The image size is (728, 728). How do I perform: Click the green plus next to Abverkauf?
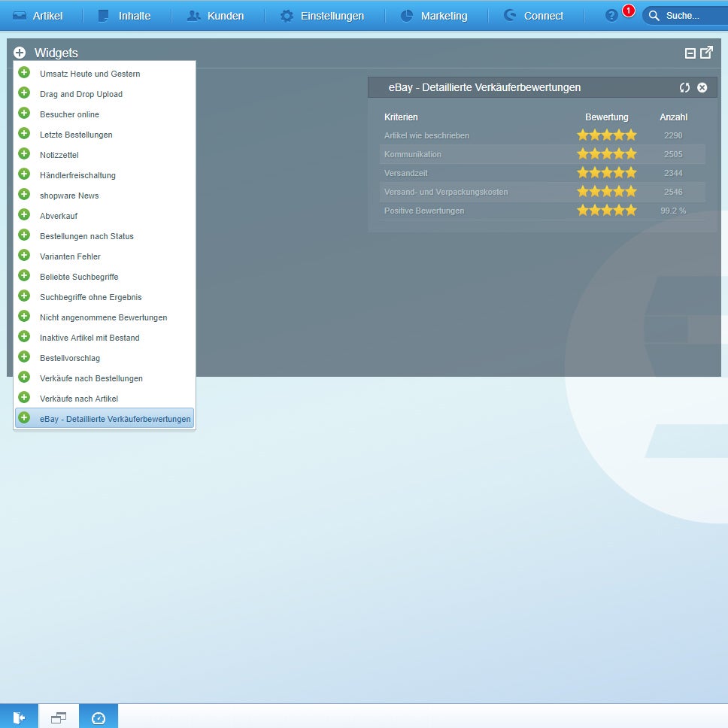coord(24,215)
